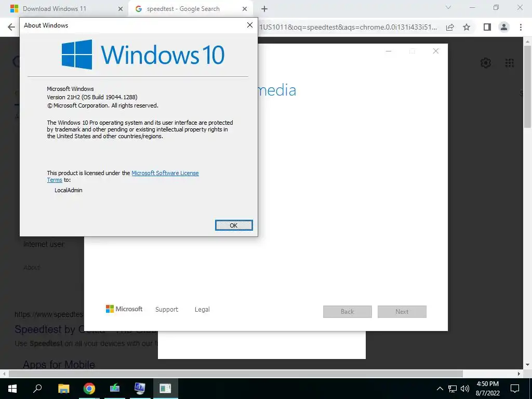Viewport: 532px width, 399px height.
Task: Click the Back button in setup window
Action: 348,312
